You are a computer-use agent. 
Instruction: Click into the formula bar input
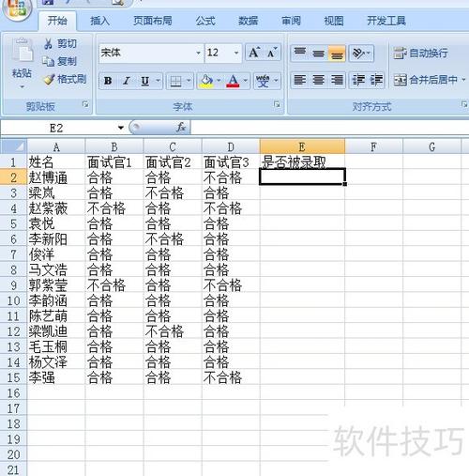[329, 128]
